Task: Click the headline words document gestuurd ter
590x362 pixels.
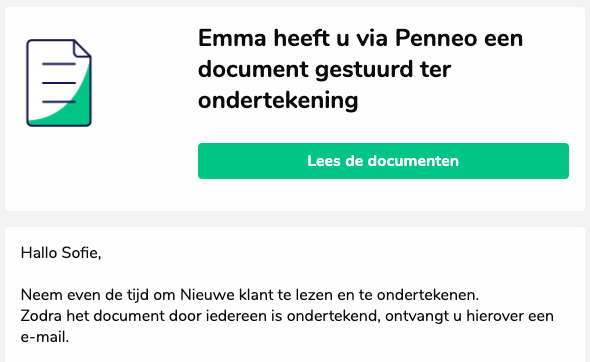Action: point(324,70)
